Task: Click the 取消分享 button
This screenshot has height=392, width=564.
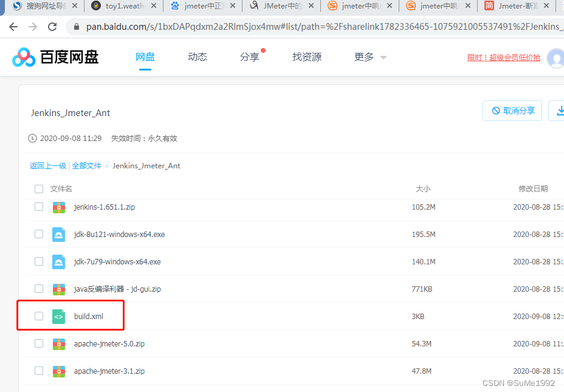Action: point(512,111)
